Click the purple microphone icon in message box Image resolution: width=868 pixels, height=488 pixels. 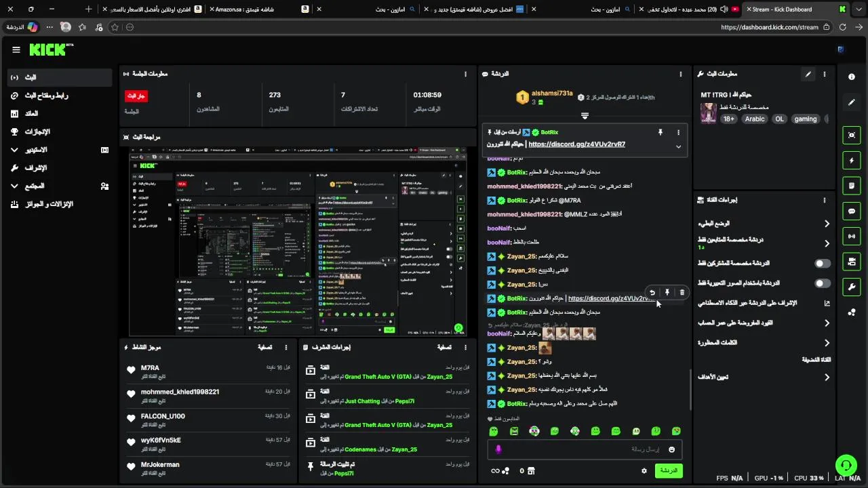pos(498,449)
